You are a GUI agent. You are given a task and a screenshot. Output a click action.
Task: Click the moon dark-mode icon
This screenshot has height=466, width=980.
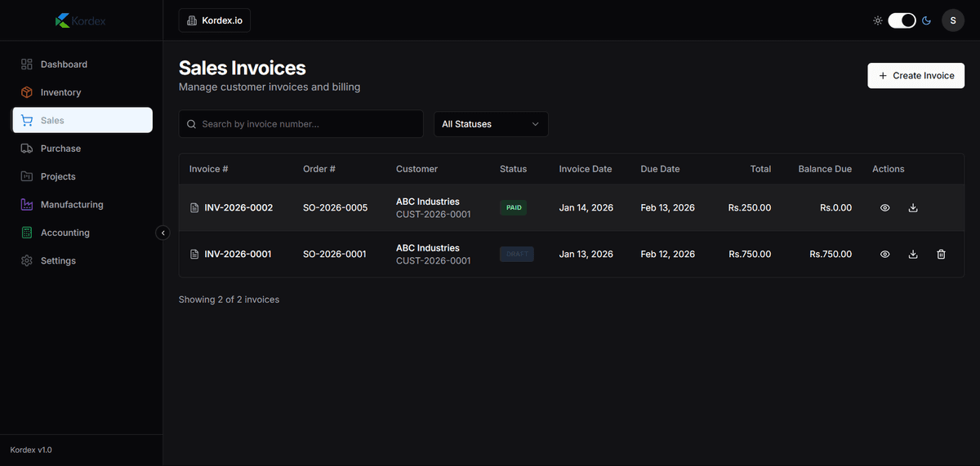tap(927, 20)
